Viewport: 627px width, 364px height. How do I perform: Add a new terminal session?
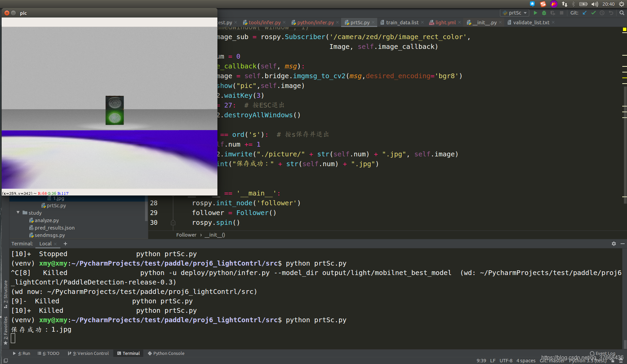pyautogui.click(x=65, y=244)
